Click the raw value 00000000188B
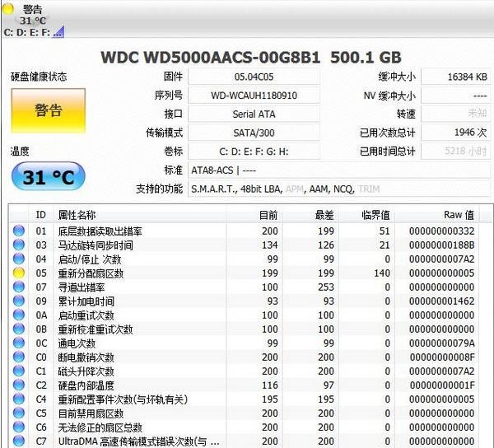 [441, 245]
